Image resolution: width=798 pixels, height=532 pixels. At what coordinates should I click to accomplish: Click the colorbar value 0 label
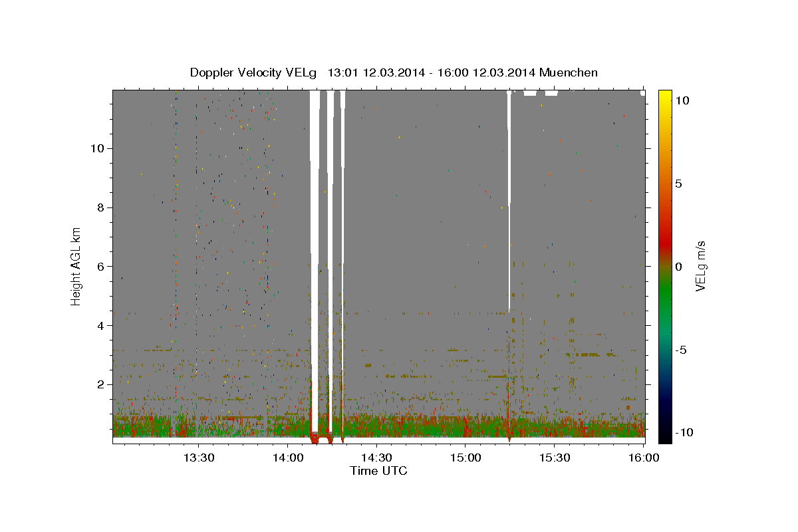click(x=678, y=267)
